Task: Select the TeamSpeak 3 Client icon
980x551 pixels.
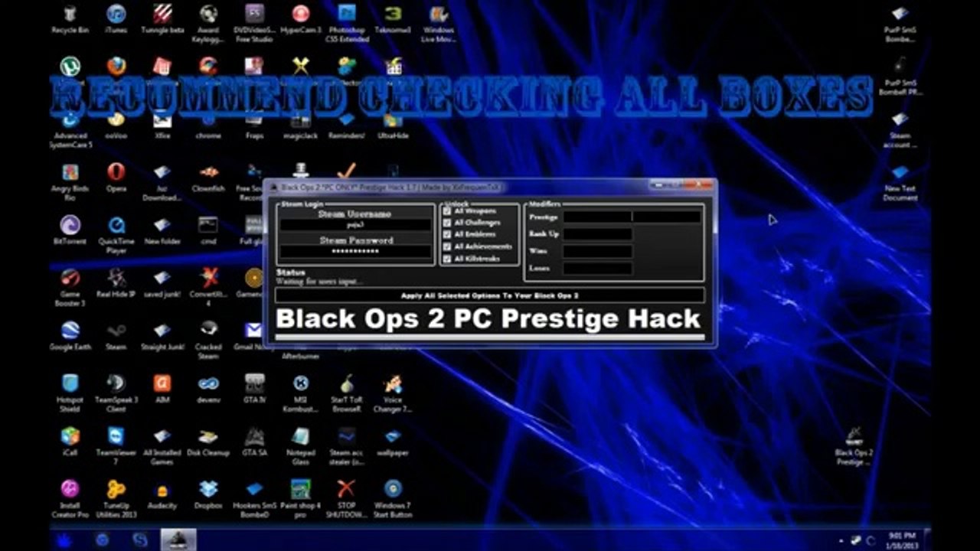Action: [x=116, y=393]
